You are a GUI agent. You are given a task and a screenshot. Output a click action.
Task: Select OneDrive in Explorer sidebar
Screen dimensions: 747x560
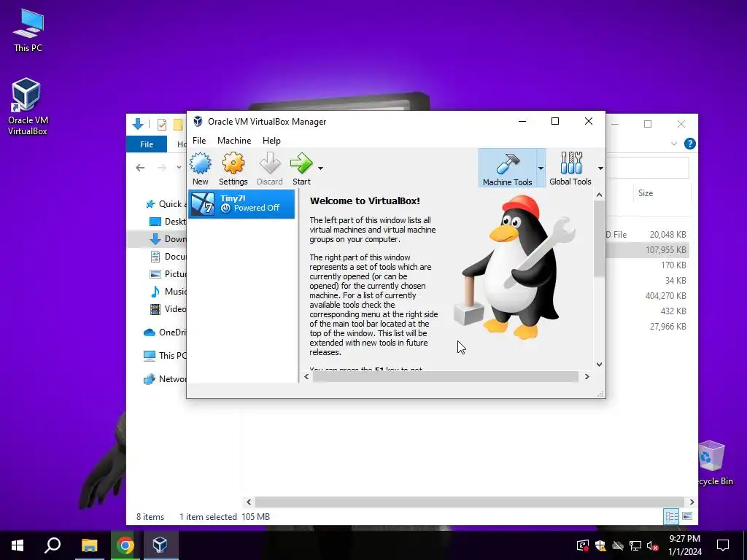pos(165,332)
